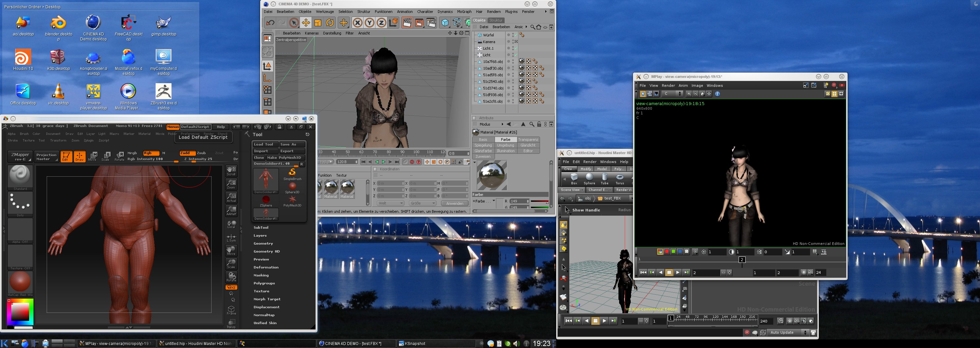Expand the Geometry section in ZBrush Tool palette
Image resolution: width=980 pixels, height=348 pixels.
pyautogui.click(x=263, y=243)
